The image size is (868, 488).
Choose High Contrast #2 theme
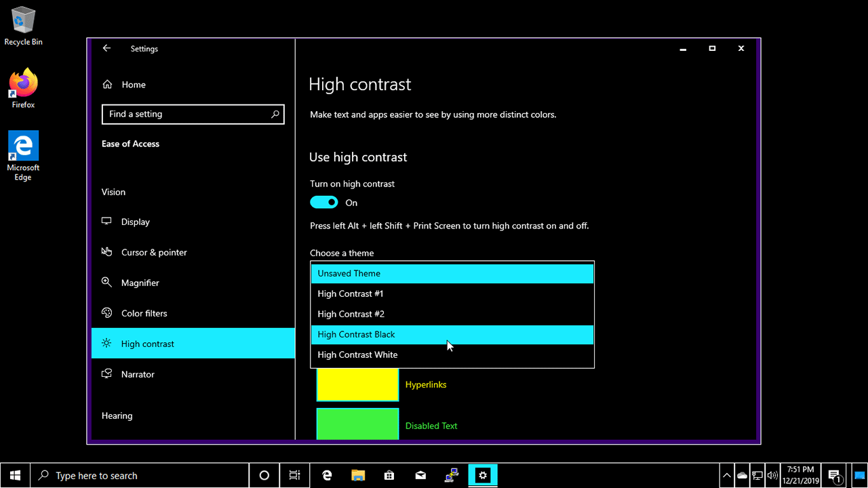[x=452, y=314]
